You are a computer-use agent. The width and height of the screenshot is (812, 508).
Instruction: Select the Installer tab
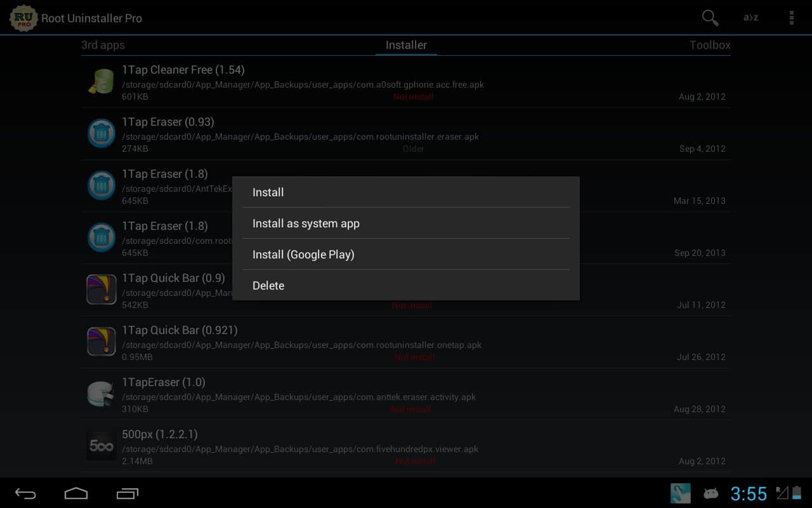click(406, 45)
